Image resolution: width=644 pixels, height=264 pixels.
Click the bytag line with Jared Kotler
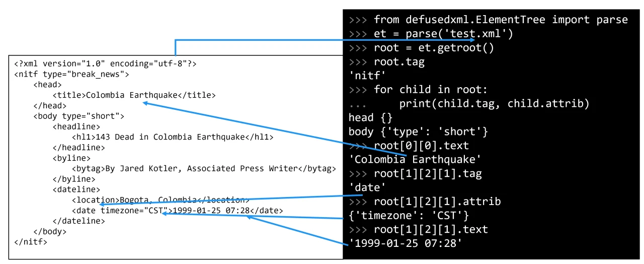[204, 168]
